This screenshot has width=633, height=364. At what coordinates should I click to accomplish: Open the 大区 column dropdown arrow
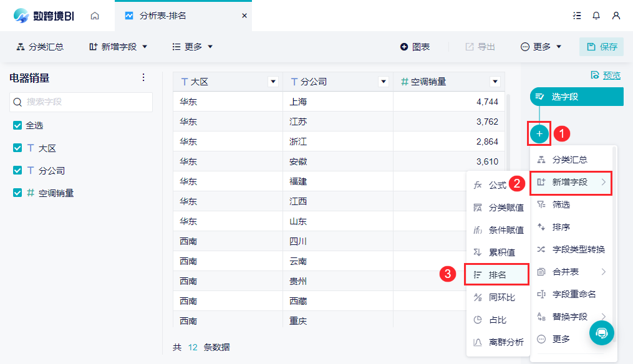(273, 82)
